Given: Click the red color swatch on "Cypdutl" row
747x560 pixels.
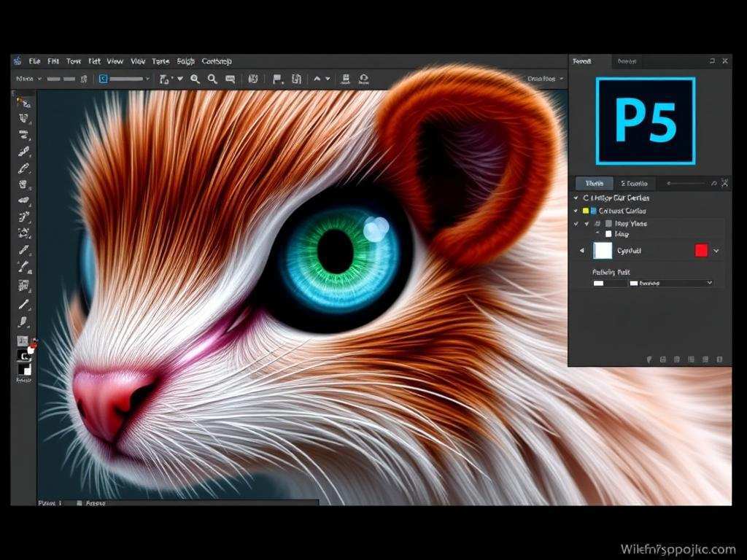Looking at the screenshot, I should tap(701, 251).
